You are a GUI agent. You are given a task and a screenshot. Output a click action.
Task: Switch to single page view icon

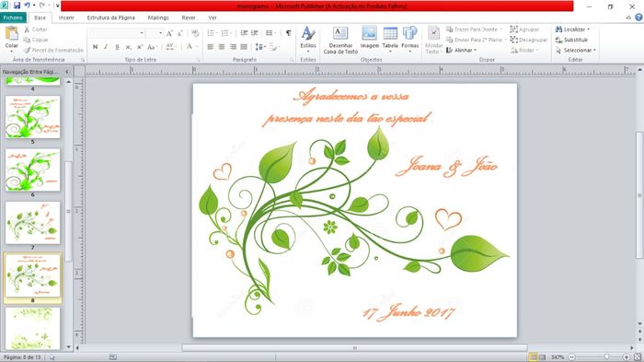533,357
